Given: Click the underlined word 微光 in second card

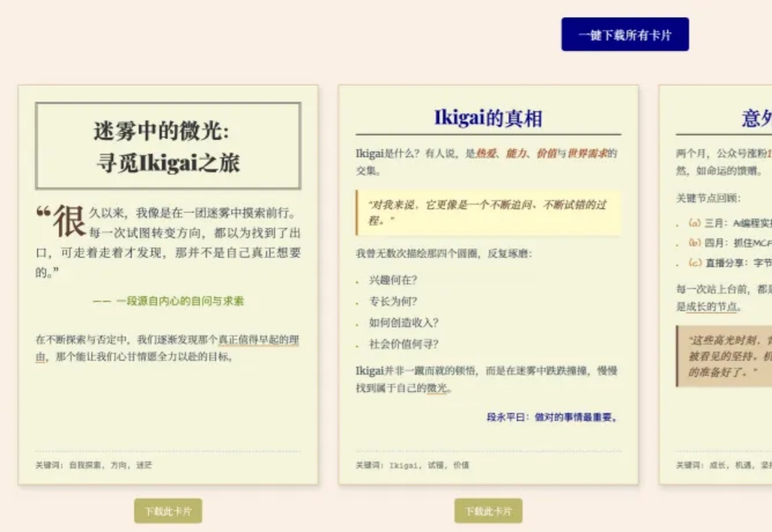Looking at the screenshot, I should point(437,388).
